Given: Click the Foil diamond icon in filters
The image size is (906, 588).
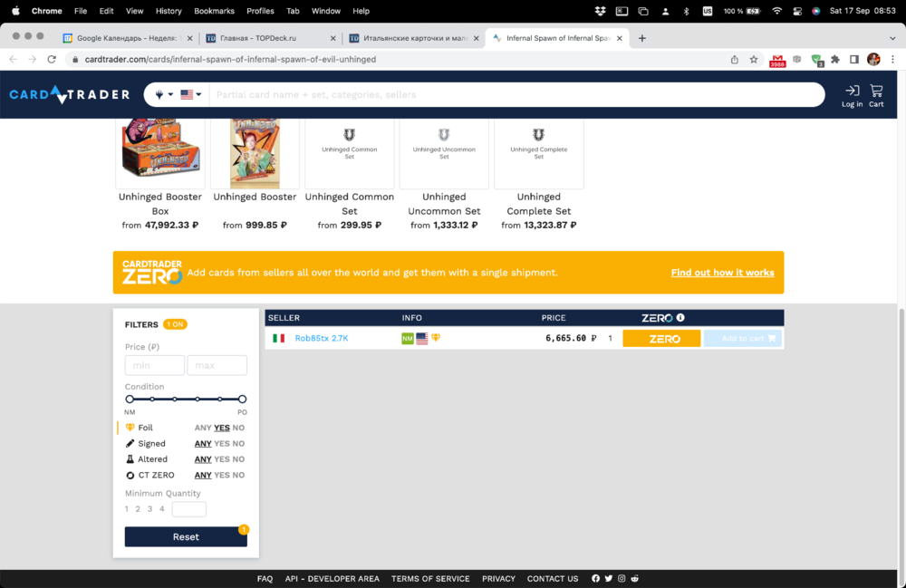Looking at the screenshot, I should point(129,427).
